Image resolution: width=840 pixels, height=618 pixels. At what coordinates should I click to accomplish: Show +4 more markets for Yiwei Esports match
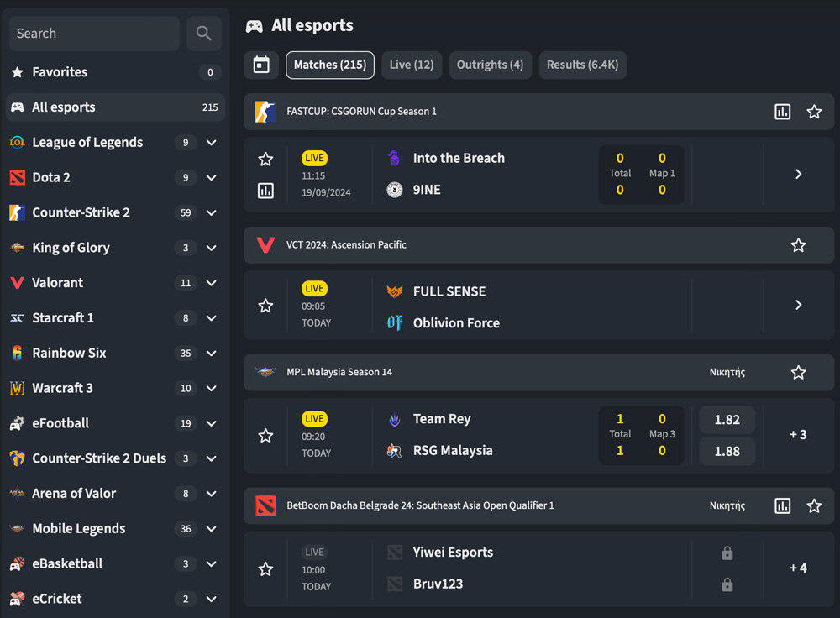(x=798, y=568)
